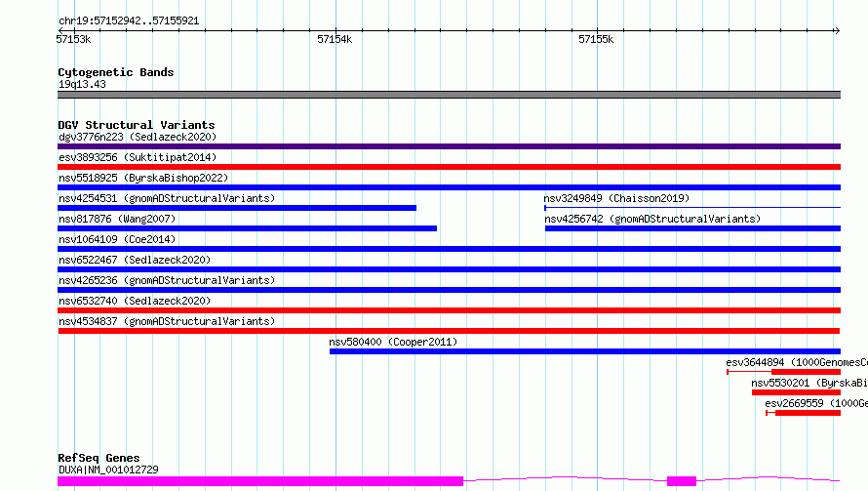This screenshot has width=868, height=491.
Task: Open the nsv3249849 (Chaisson2019) variant label
Action: pos(616,198)
